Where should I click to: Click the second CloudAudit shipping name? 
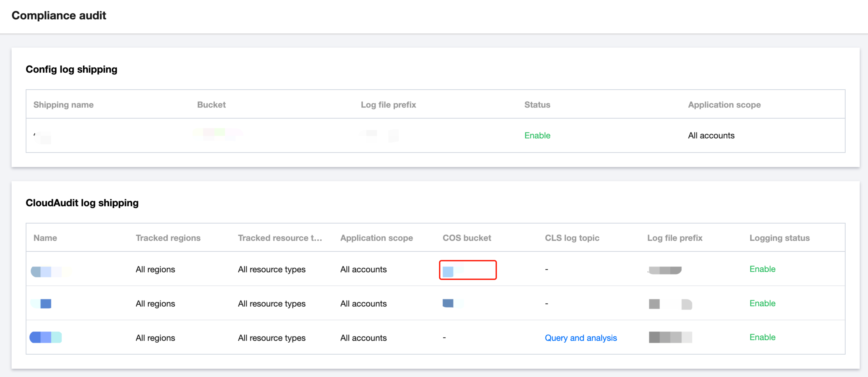pyautogui.click(x=41, y=303)
